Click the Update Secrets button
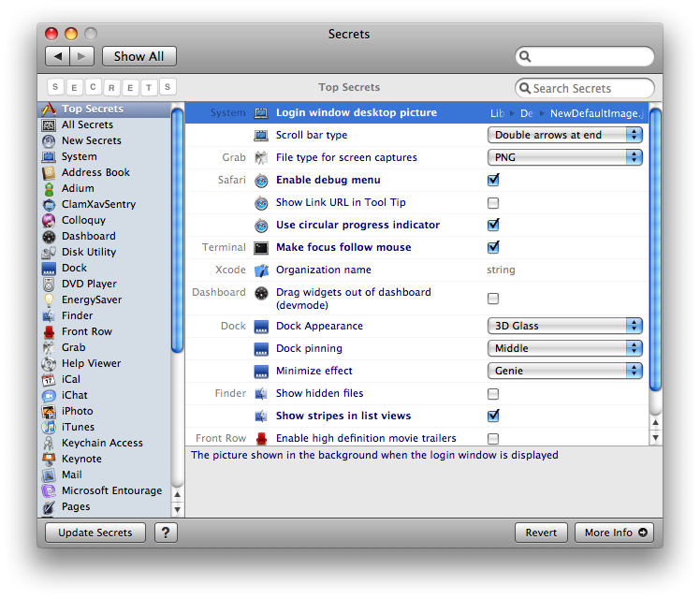Viewport: 700px width, 599px height. (95, 533)
